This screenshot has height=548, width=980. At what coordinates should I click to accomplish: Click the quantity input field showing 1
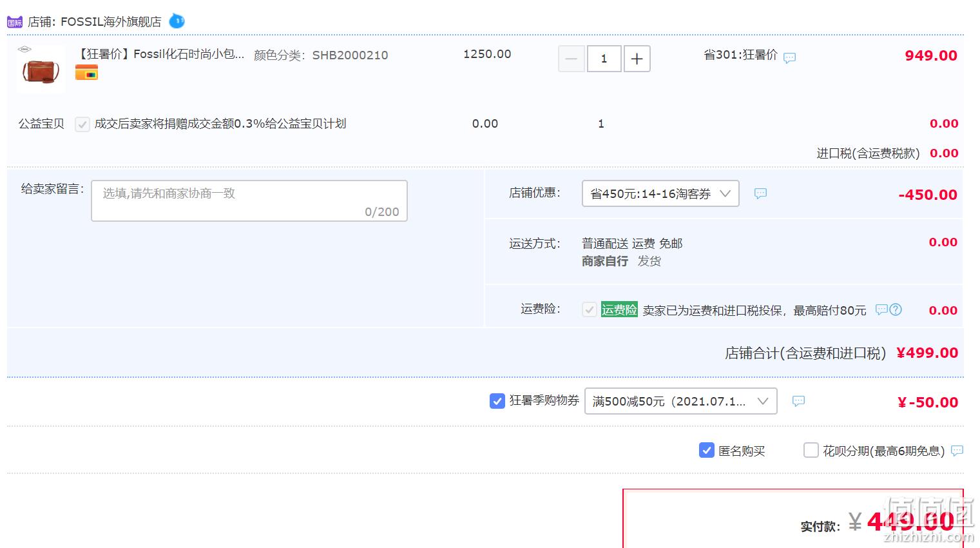[x=604, y=59]
